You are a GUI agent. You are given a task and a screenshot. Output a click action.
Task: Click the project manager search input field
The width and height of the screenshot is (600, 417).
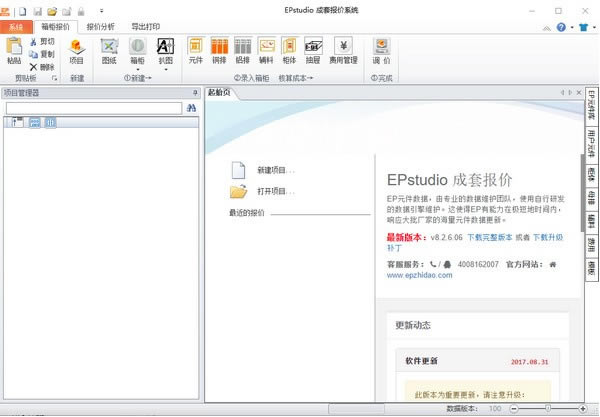[x=93, y=107]
